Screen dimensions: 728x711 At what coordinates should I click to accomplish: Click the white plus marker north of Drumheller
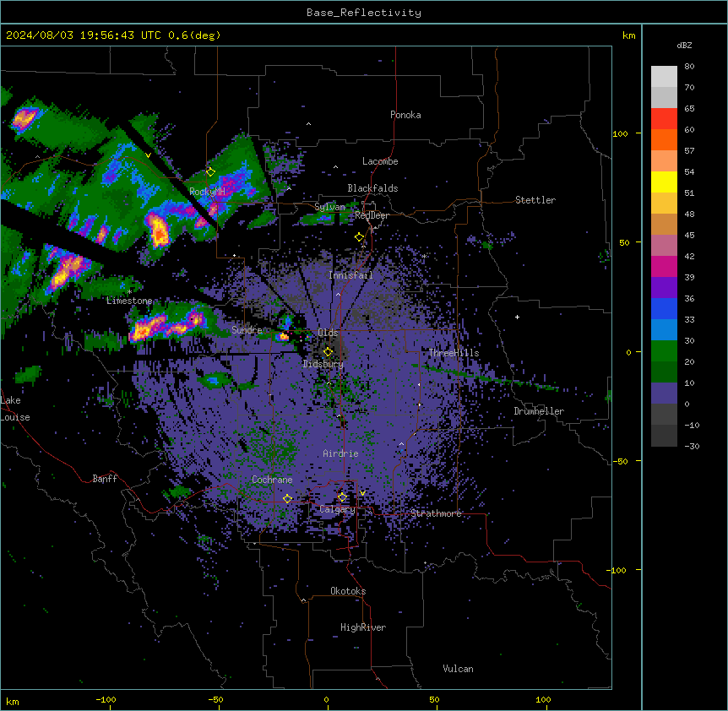[x=517, y=317]
